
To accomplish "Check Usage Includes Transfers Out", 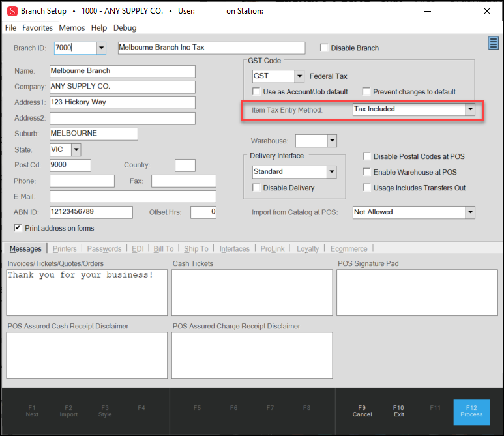I will pyautogui.click(x=366, y=188).
